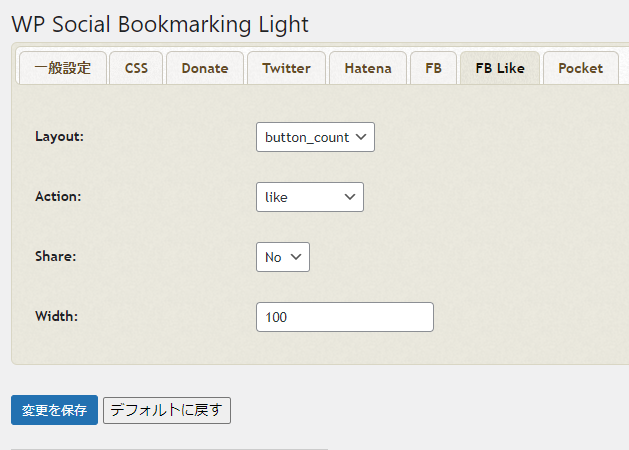Screen dimensions: 629x450
Task: Open the CSS tab
Action: [x=136, y=68]
